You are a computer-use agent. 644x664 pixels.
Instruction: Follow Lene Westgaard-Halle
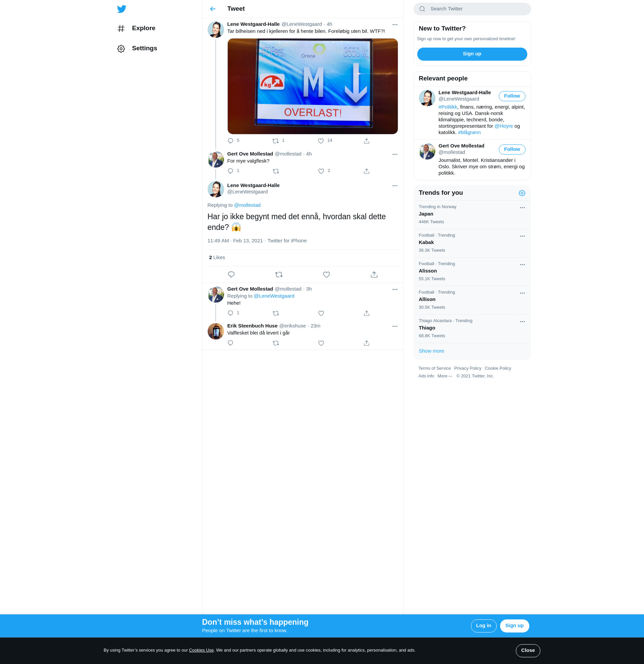point(512,96)
